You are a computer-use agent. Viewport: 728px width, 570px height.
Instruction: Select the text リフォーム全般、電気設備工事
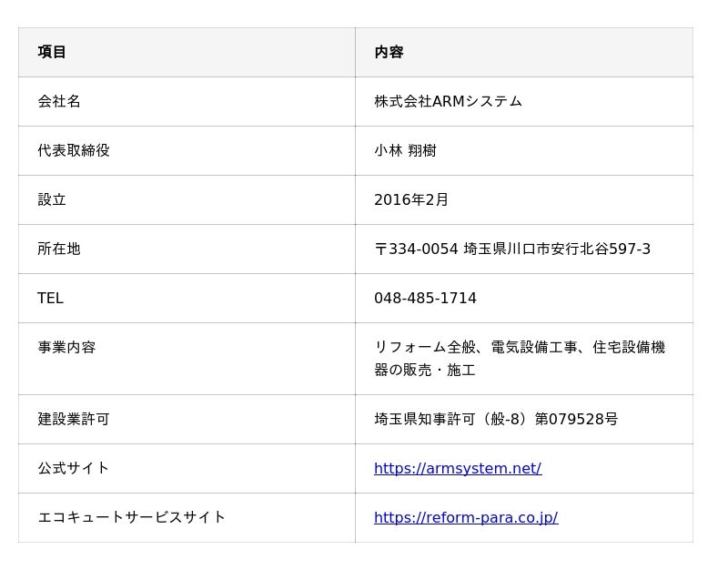click(476, 347)
